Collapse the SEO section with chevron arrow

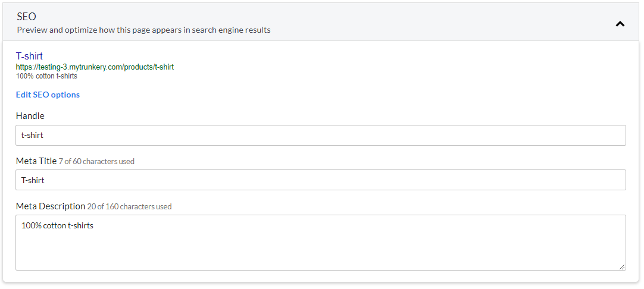[x=620, y=24]
